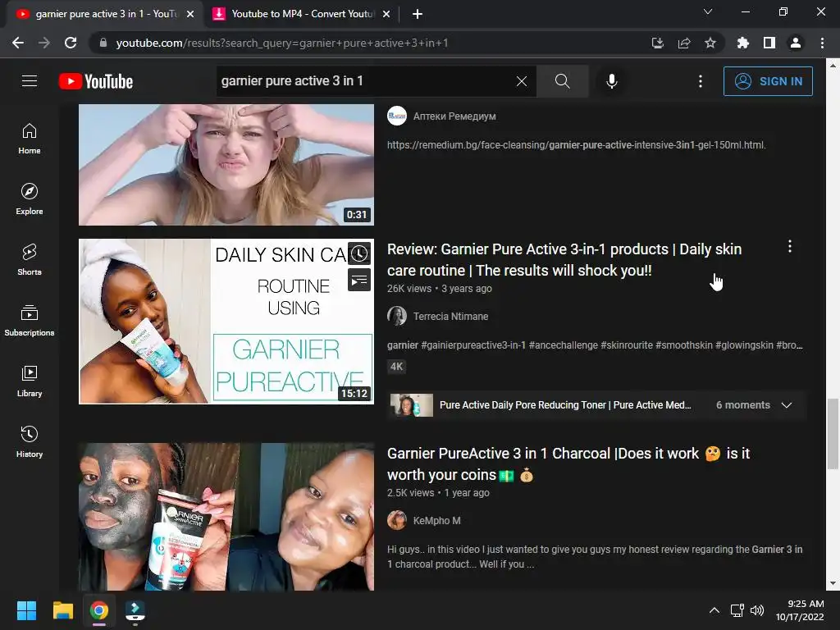
Task: Click the page vertical scrollbar thumb
Action: pyautogui.click(x=833, y=434)
